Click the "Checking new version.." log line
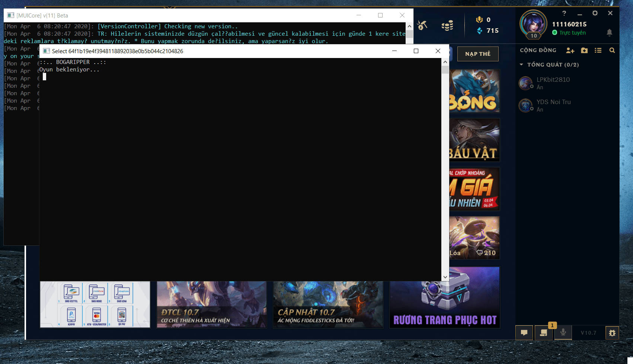This screenshot has width=633, height=364. (x=201, y=26)
